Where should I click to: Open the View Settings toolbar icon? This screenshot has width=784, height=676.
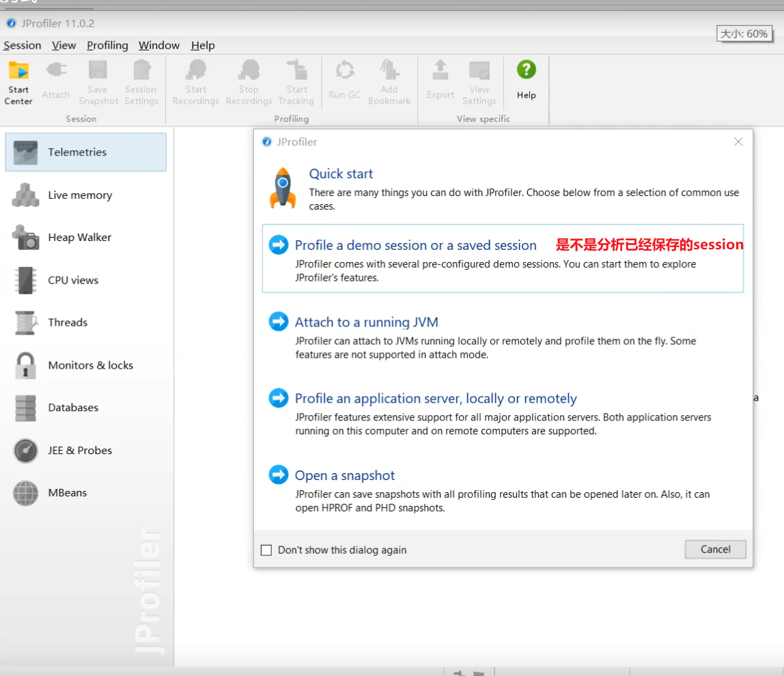[479, 70]
